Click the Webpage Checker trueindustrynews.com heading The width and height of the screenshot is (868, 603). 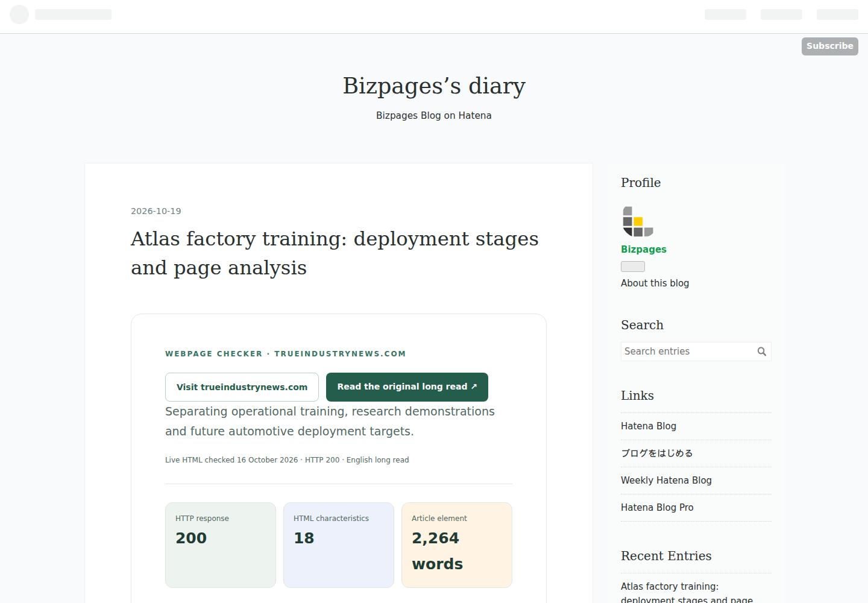[286, 354]
